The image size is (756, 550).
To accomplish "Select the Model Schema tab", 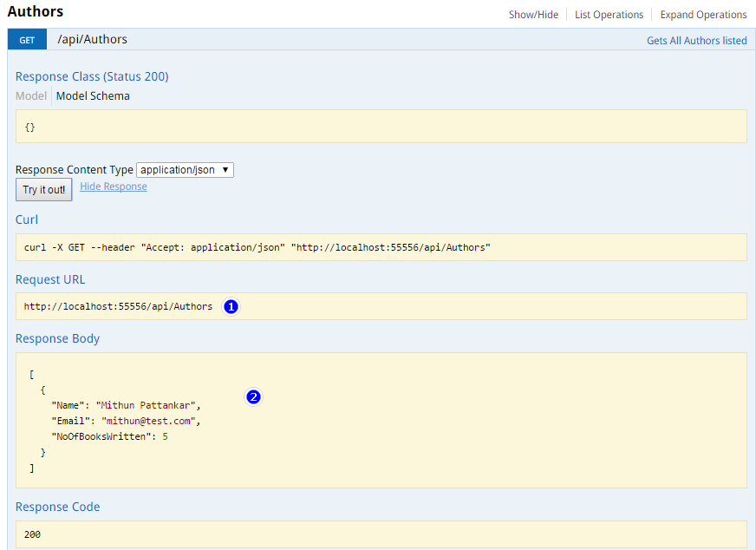I will pos(93,96).
